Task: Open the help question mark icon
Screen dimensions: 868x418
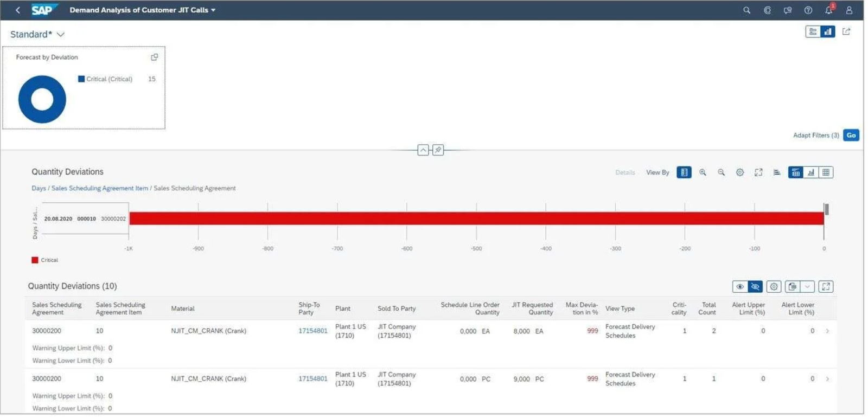Action: click(x=808, y=10)
